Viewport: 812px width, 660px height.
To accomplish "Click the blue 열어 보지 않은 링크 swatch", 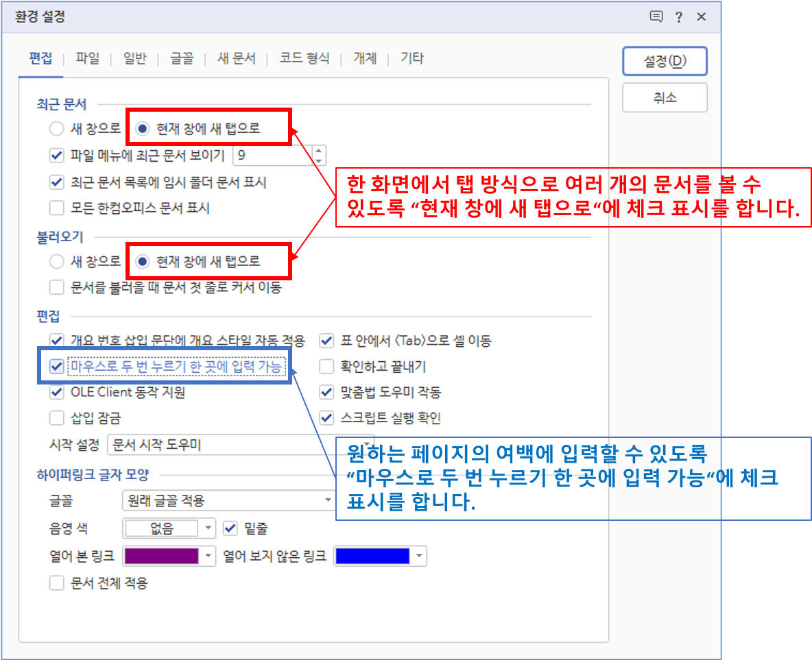I will (x=372, y=556).
